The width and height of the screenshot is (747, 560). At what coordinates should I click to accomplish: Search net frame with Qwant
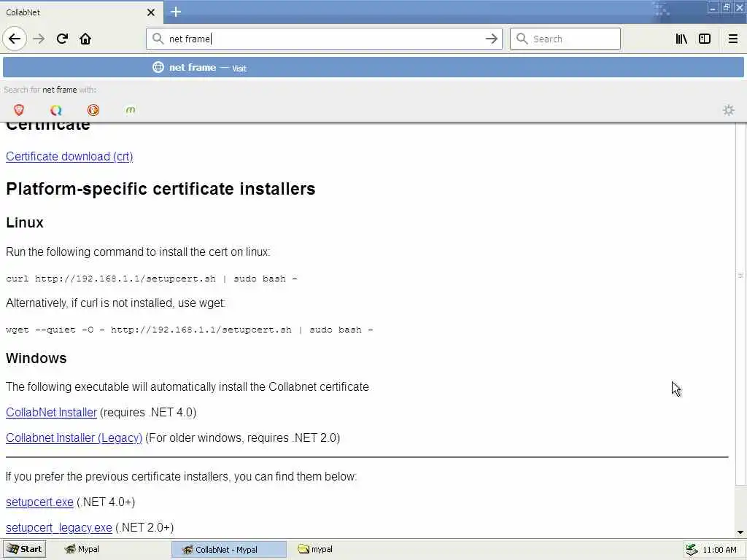click(x=55, y=110)
